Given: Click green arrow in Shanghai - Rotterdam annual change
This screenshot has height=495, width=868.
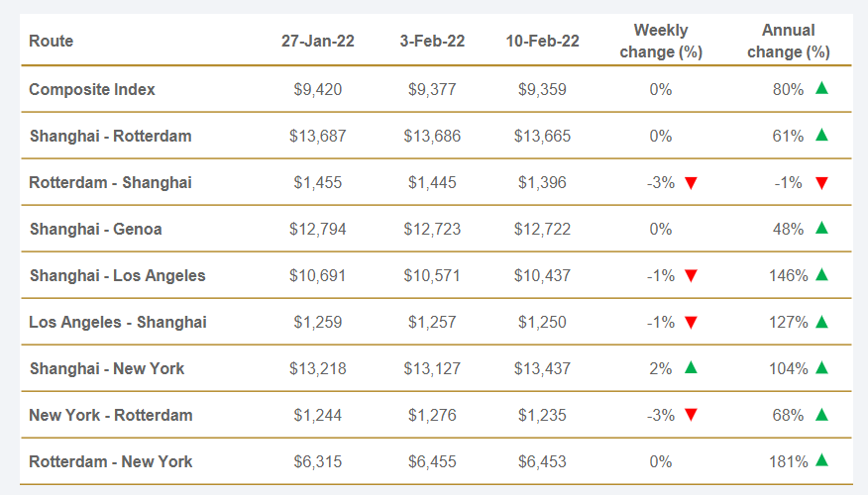Looking at the screenshot, I should [821, 135].
